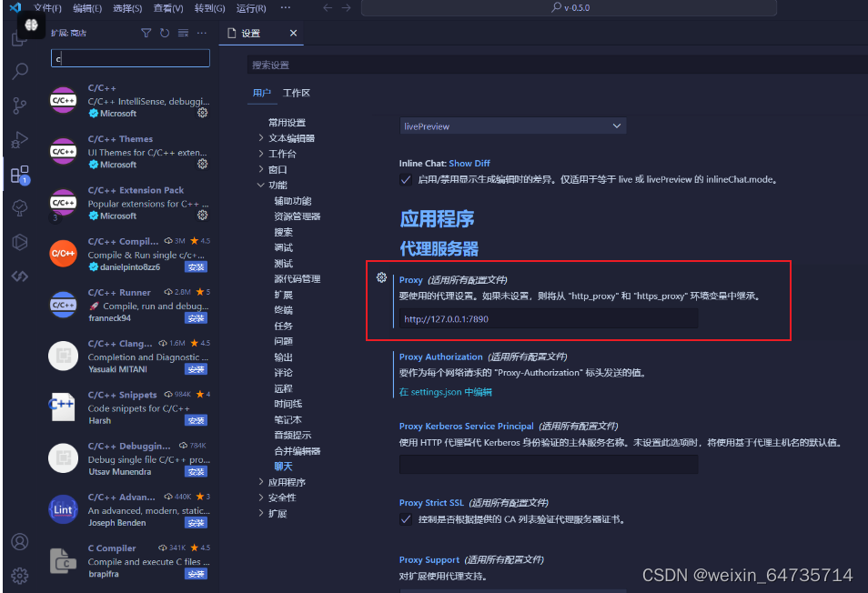Uncheck the Proxy Strict SSL checkbox
The image size is (868, 593).
[x=404, y=519]
